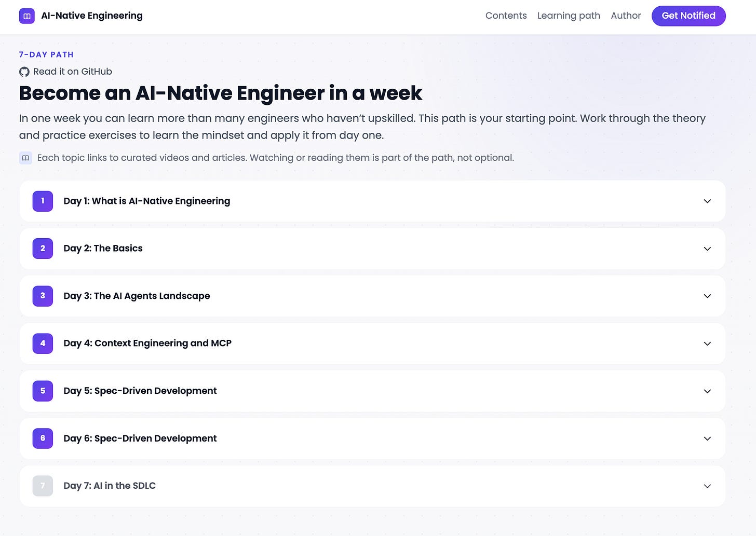Follow the Read it on GitHub link
Viewport: 756px width, 536px height.
point(65,72)
